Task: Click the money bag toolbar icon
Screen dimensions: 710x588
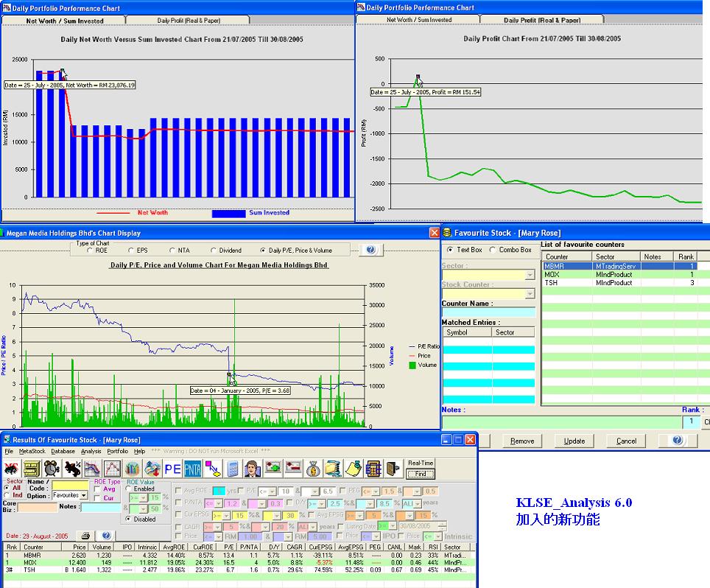Action: [x=313, y=468]
